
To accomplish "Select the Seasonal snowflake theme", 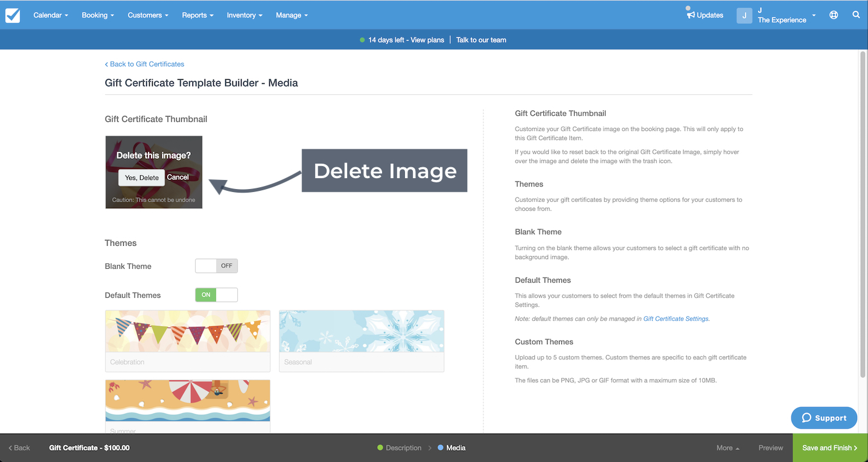I will coord(362,340).
